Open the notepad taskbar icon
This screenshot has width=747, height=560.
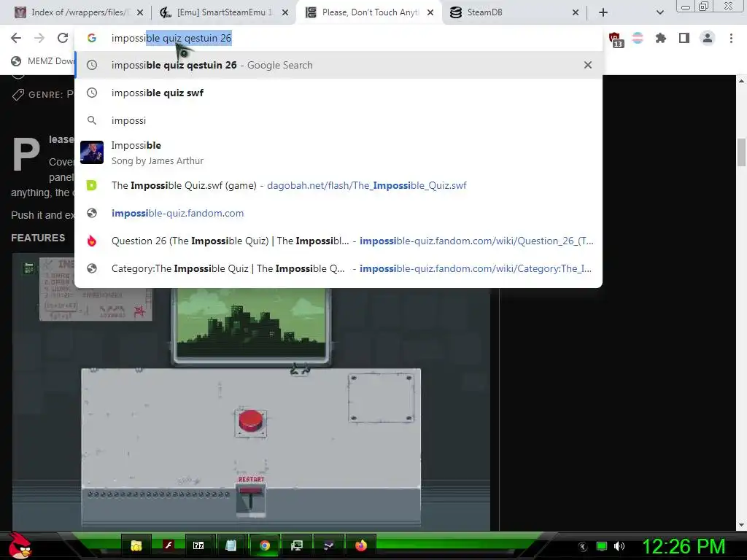tap(231, 545)
